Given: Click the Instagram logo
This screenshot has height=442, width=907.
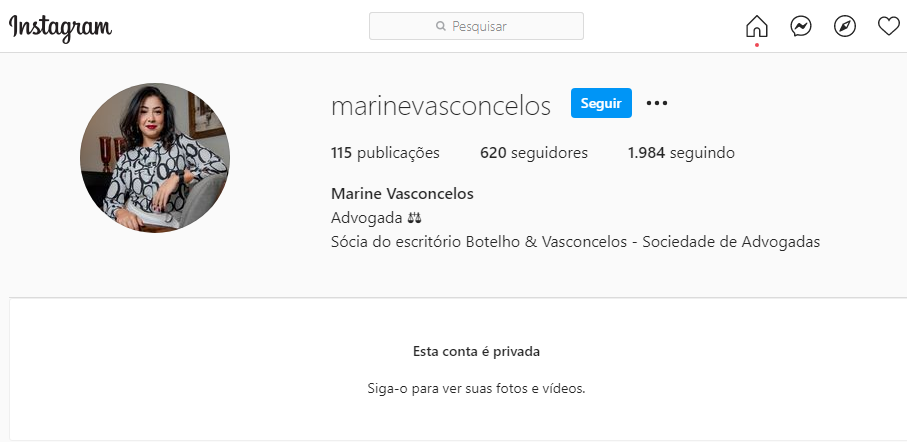Looking at the screenshot, I should [60, 27].
